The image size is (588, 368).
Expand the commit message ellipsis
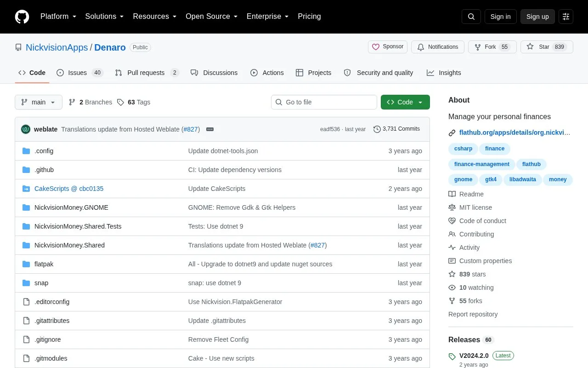point(210,129)
